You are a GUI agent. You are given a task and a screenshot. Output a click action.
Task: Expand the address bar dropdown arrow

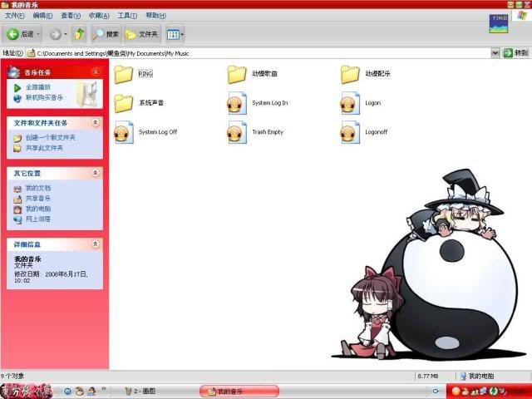(495, 53)
